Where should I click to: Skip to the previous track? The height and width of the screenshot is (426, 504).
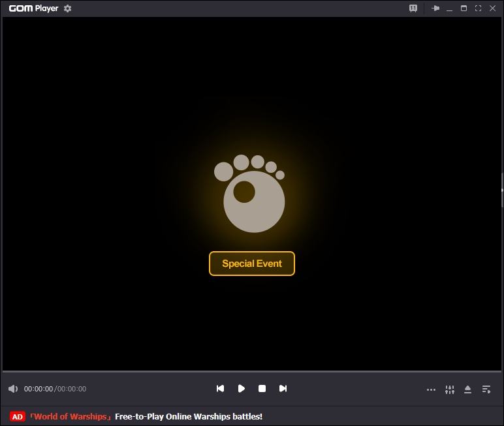[x=220, y=389]
